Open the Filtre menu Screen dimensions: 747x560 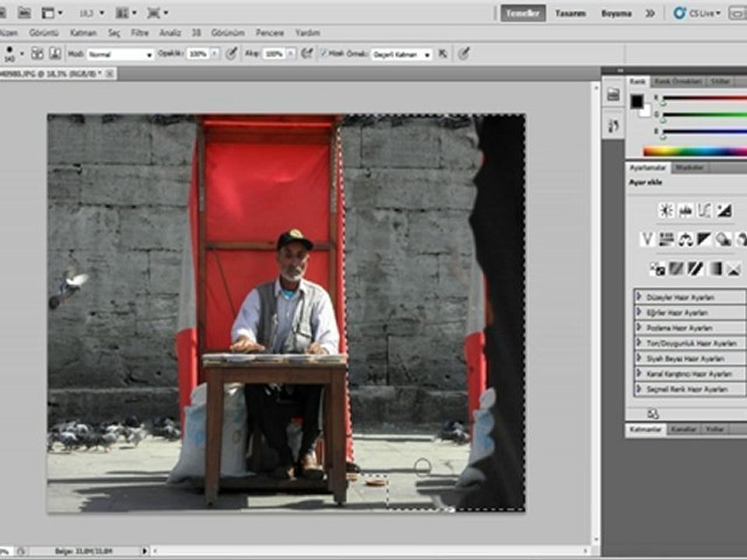139,33
